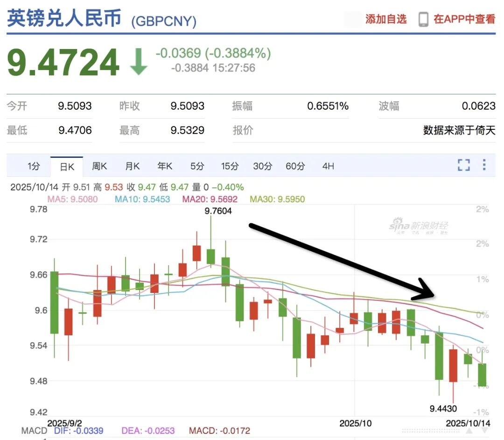Viewport: 504px width, 440px height.
Task: Open 在APP中查看 link
Action: tap(464, 19)
